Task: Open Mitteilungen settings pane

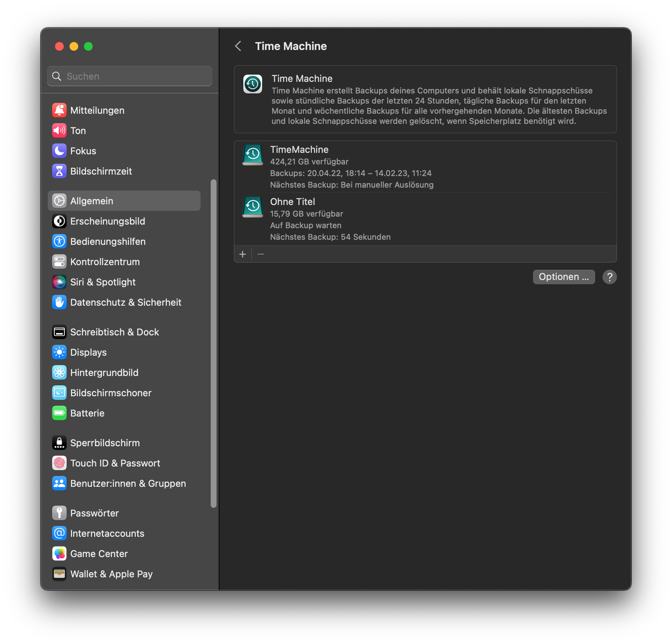Action: point(124,110)
